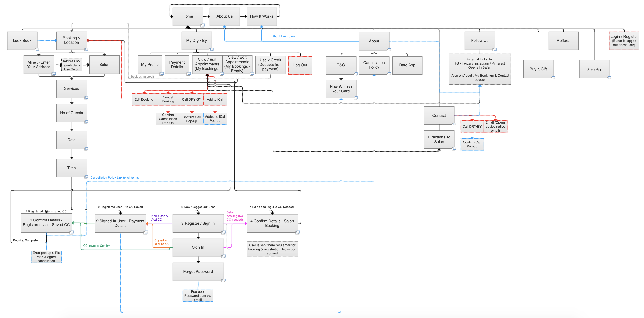The width and height of the screenshot is (644, 318).
Task: Click the linked-page icon on My Dry • By box
Action: 211,49
